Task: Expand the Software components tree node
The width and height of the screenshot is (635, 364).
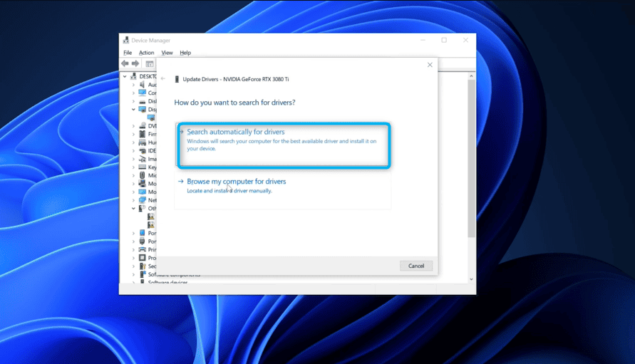Action: pyautogui.click(x=133, y=274)
